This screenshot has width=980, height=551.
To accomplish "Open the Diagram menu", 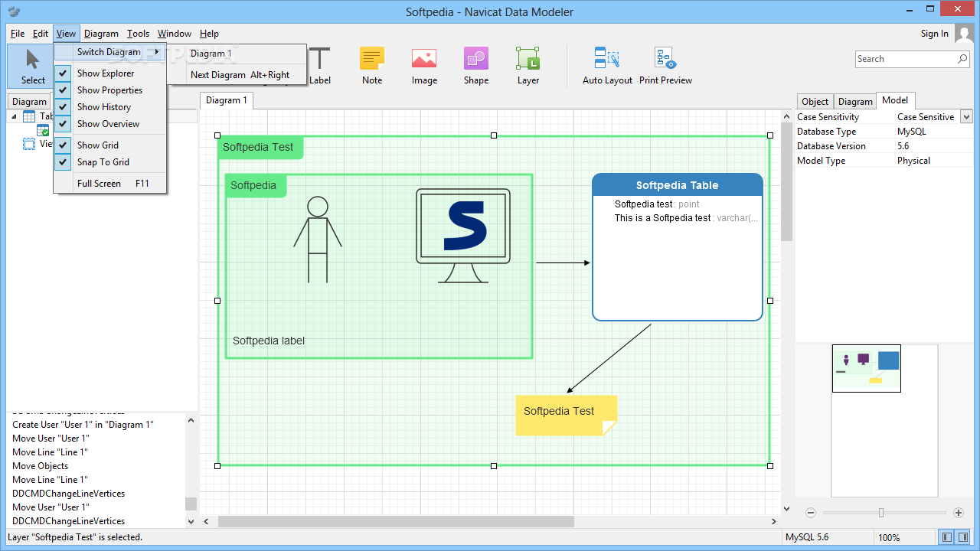I will 101,34.
